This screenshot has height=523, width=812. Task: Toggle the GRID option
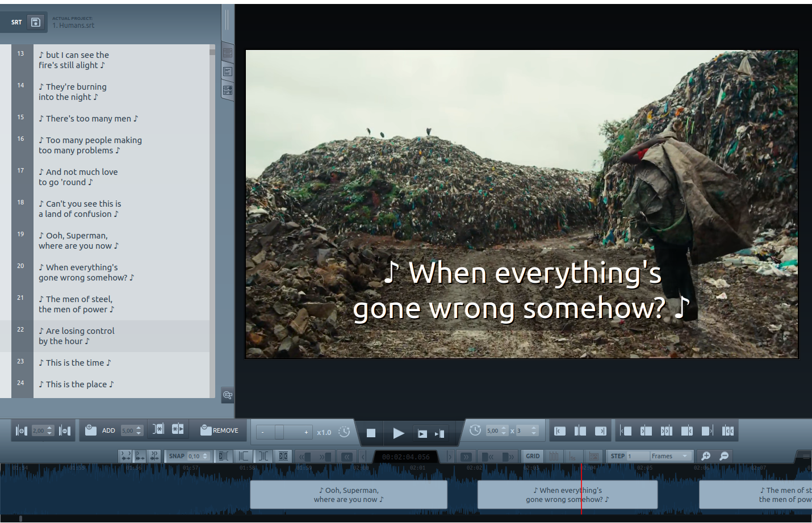click(533, 456)
